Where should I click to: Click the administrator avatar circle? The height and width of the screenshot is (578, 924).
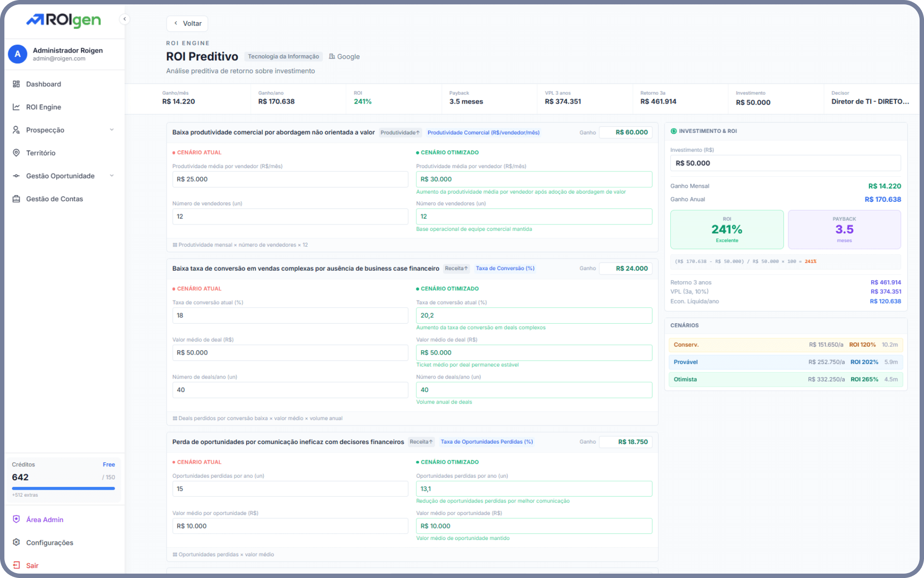tap(18, 54)
